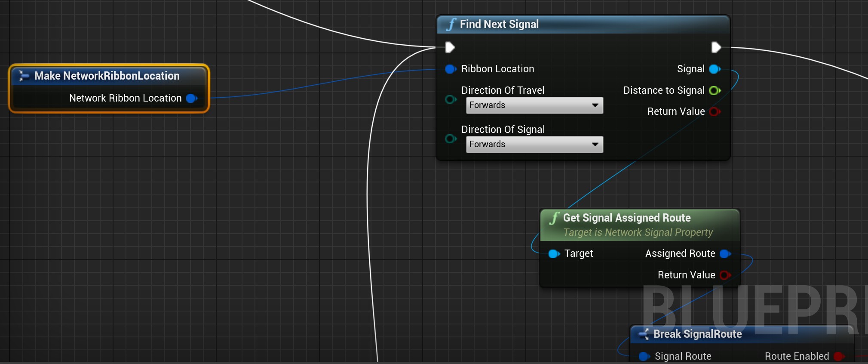Viewport: 868px width, 364px height.
Task: Click the green Distance to Signal pin
Action: tap(715, 90)
